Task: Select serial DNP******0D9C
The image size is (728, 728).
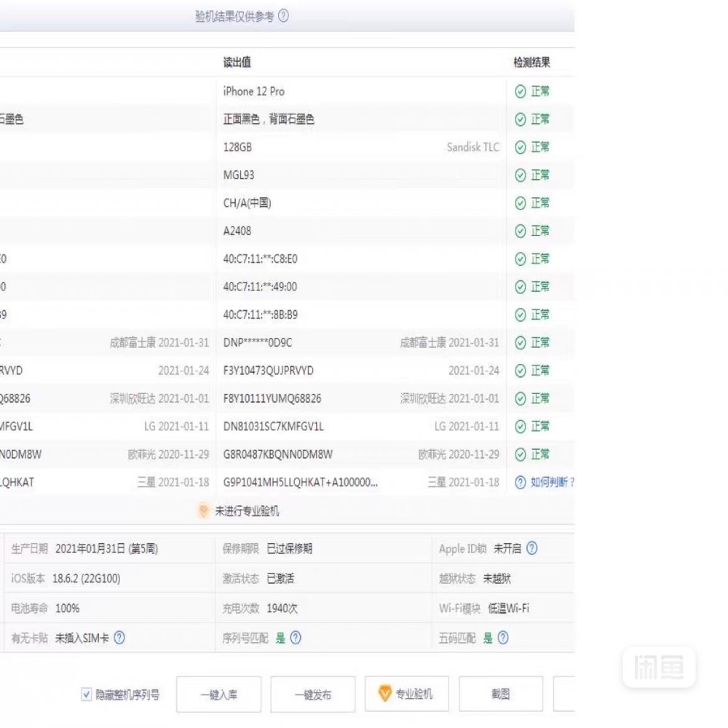Action: point(258,343)
